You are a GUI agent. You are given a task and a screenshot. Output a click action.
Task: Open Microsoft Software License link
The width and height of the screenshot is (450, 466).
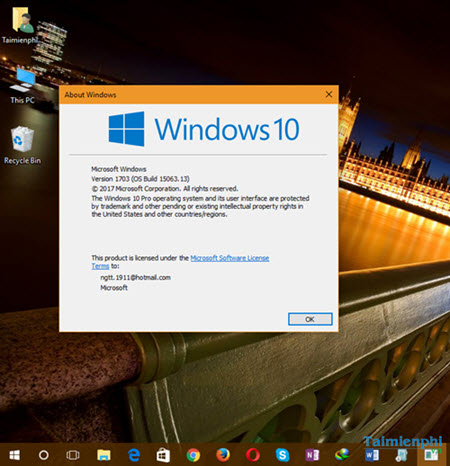230,258
